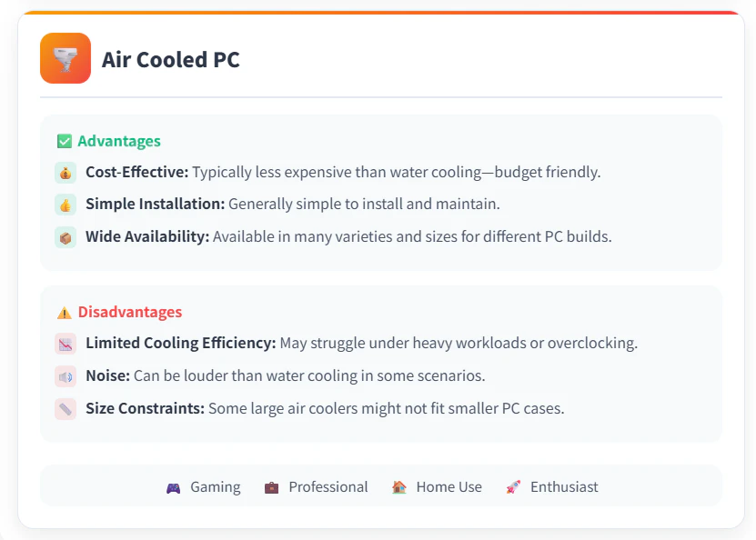Click the speaker icon next to Noise

pyautogui.click(x=65, y=375)
